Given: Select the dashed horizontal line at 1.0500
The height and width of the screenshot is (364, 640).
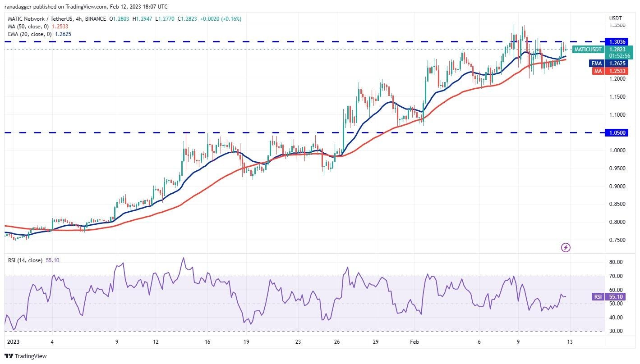Looking at the screenshot, I should point(304,133).
